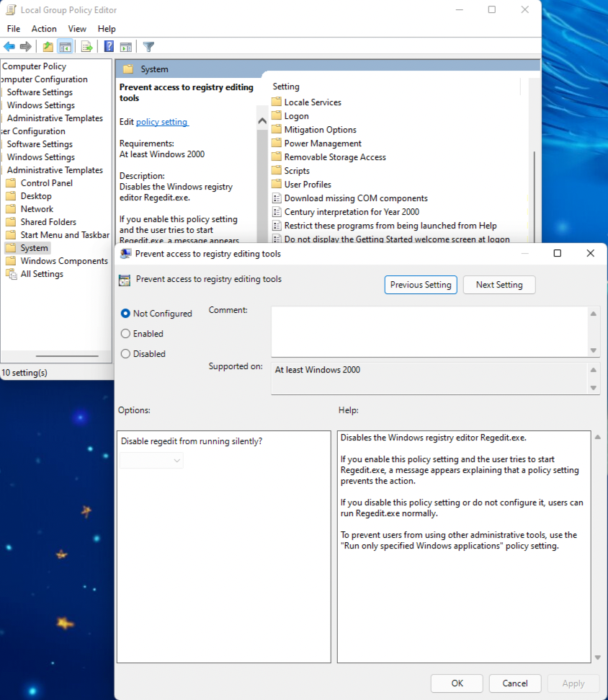Click Help text scroll-up arrow
This screenshot has width=608, height=700.
[x=598, y=437]
